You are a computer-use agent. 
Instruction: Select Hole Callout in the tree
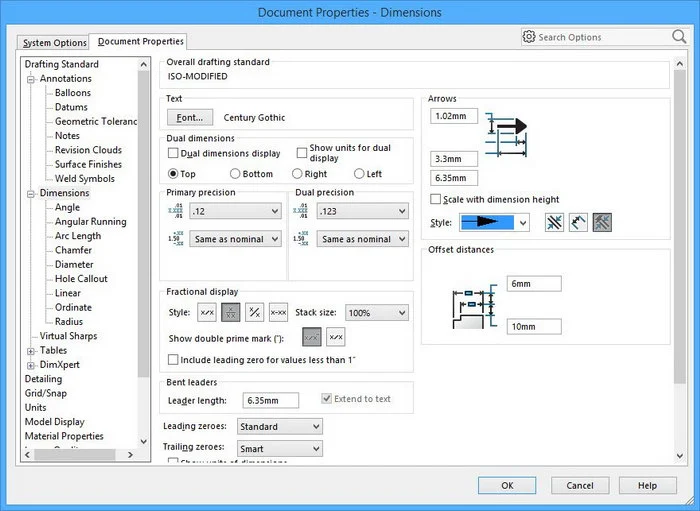(x=81, y=278)
